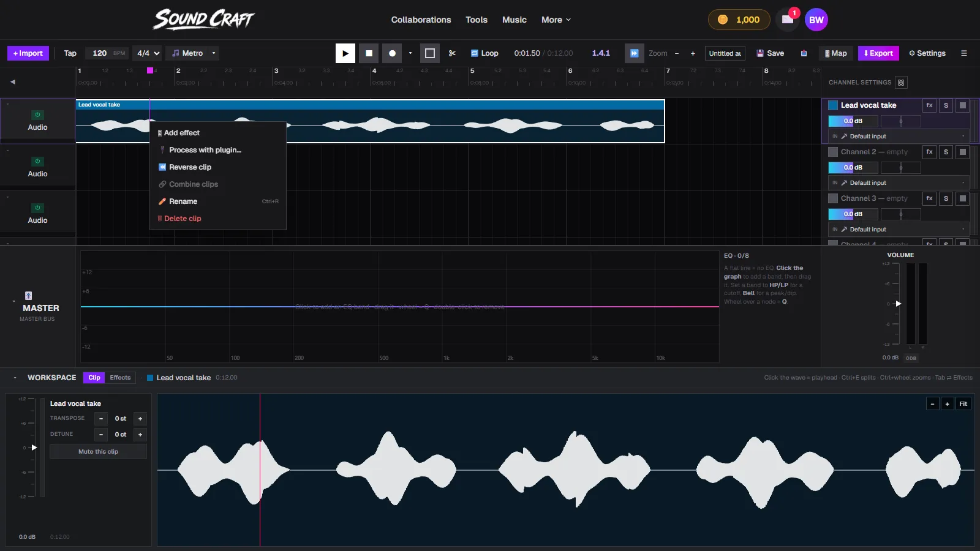Click the back arrow left of the timeline ruler
The image size is (980, 551).
[x=12, y=81]
